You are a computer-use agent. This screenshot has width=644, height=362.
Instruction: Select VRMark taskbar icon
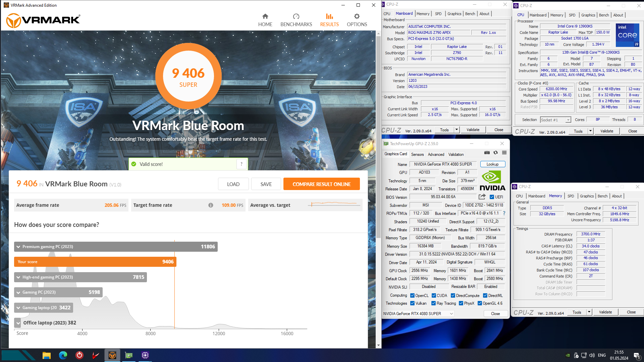coord(112,355)
